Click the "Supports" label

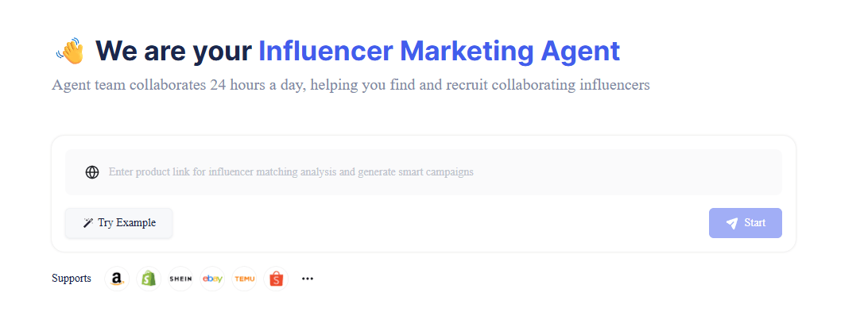click(72, 279)
